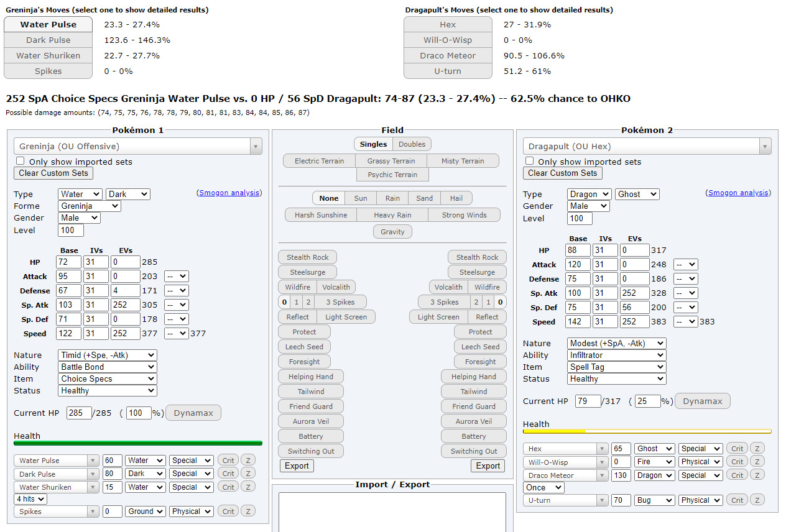The width and height of the screenshot is (786, 532).
Task: Enable Strong Winds weather
Action: (465, 215)
